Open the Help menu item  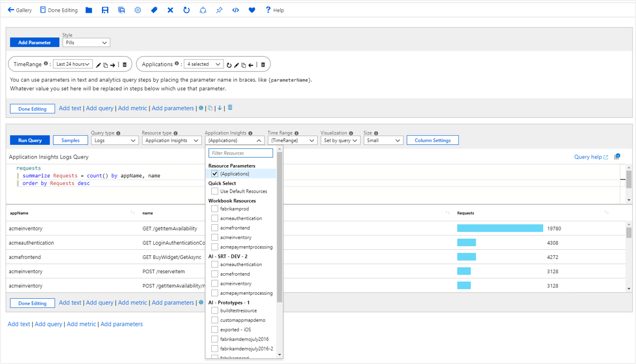(x=274, y=10)
